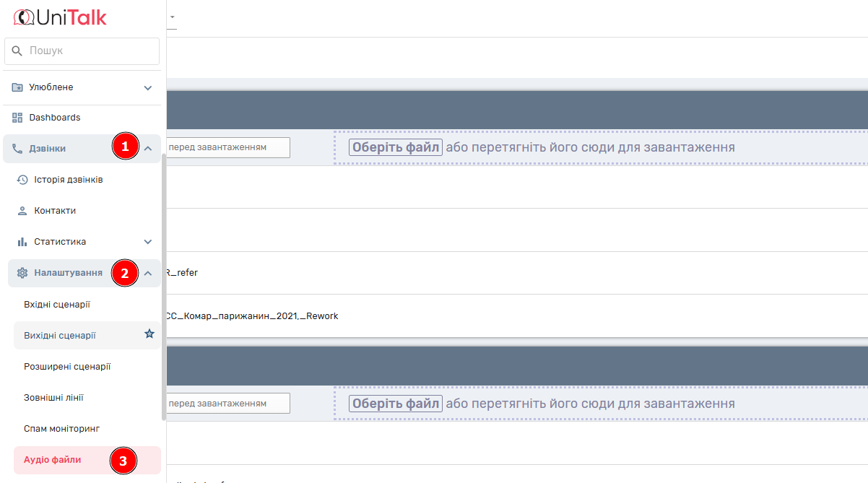The width and height of the screenshot is (868, 483).
Task: Open Вхідні сценарії menu item
Action: [57, 305]
